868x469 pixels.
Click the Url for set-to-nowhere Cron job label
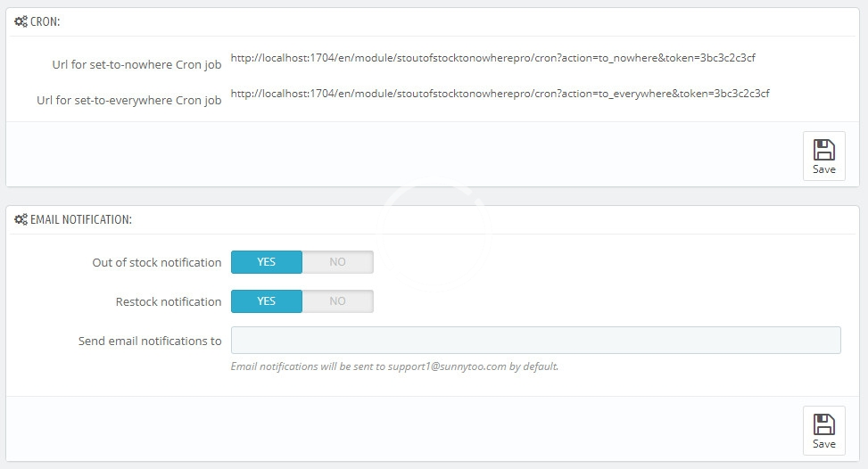136,65
